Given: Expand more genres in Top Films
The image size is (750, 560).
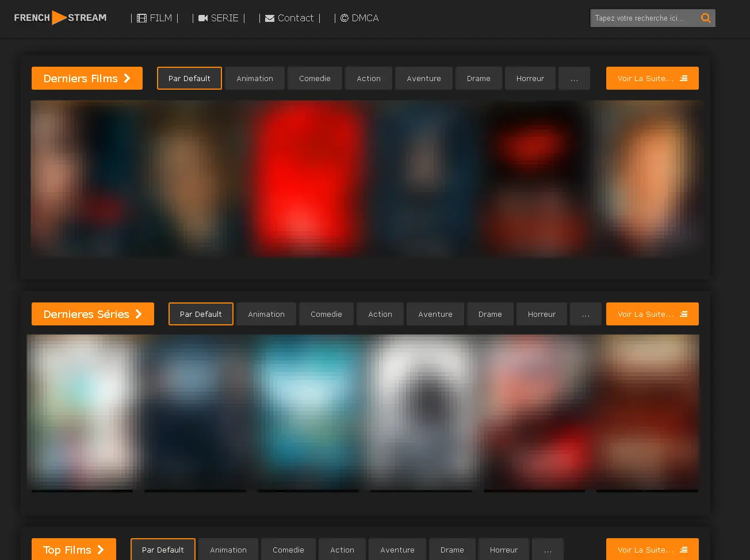Looking at the screenshot, I should point(548,550).
